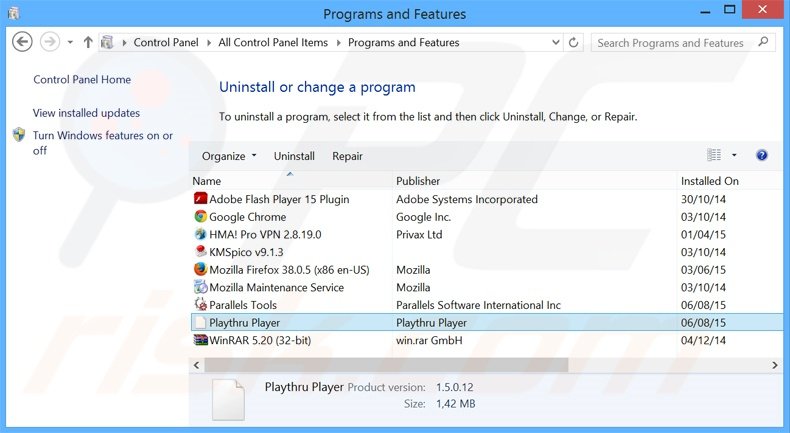
Task: Click the Repair toolbar button
Action: 347,156
